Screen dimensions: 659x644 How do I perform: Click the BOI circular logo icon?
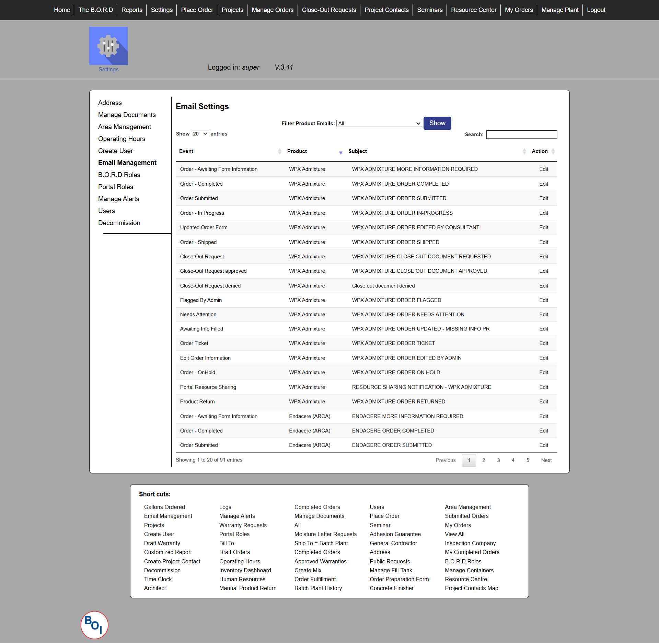tap(94, 625)
